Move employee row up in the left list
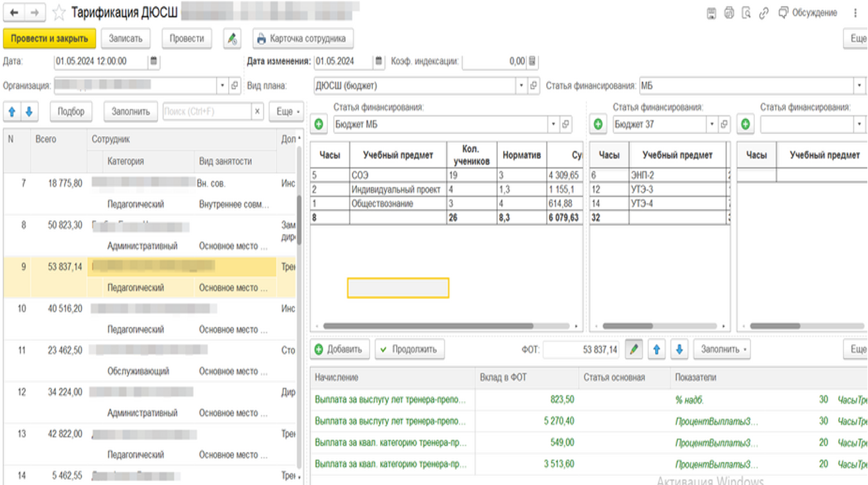The height and width of the screenshot is (485, 868). point(12,112)
